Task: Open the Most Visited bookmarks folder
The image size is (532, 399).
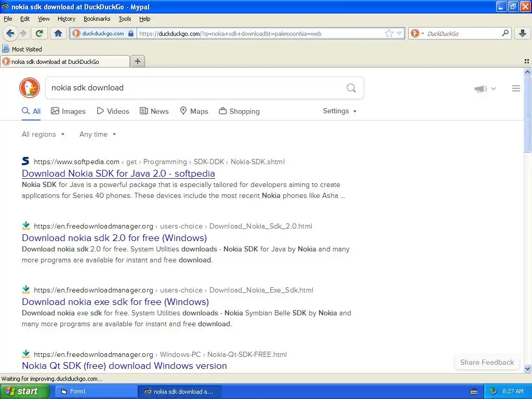Action: pos(22,49)
